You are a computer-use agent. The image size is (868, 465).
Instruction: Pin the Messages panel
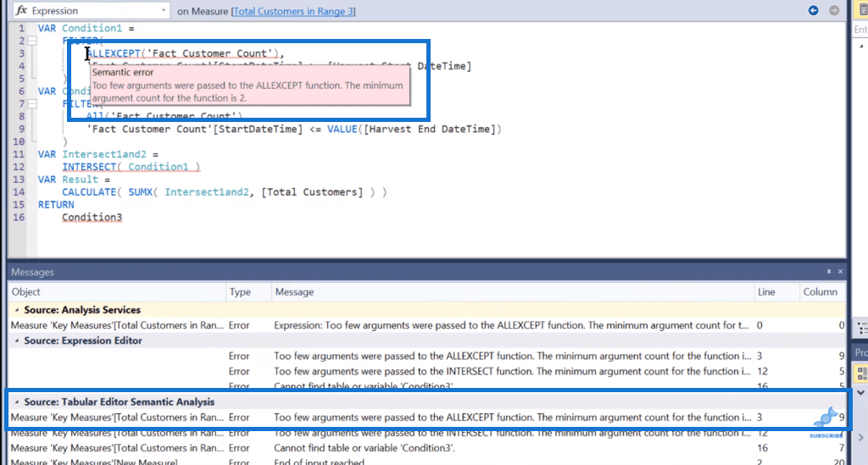coord(829,272)
